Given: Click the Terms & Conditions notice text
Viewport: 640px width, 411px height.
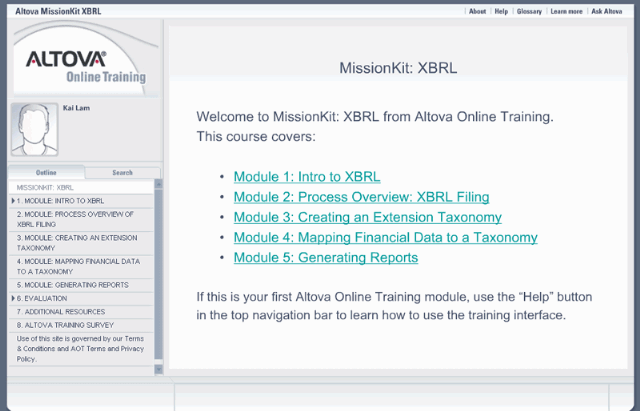Looking at the screenshot, I should click(x=80, y=349).
